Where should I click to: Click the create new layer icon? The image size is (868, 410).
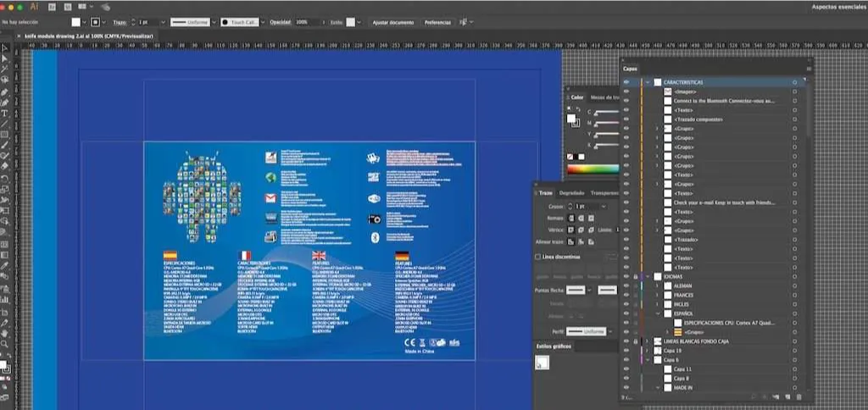787,396
